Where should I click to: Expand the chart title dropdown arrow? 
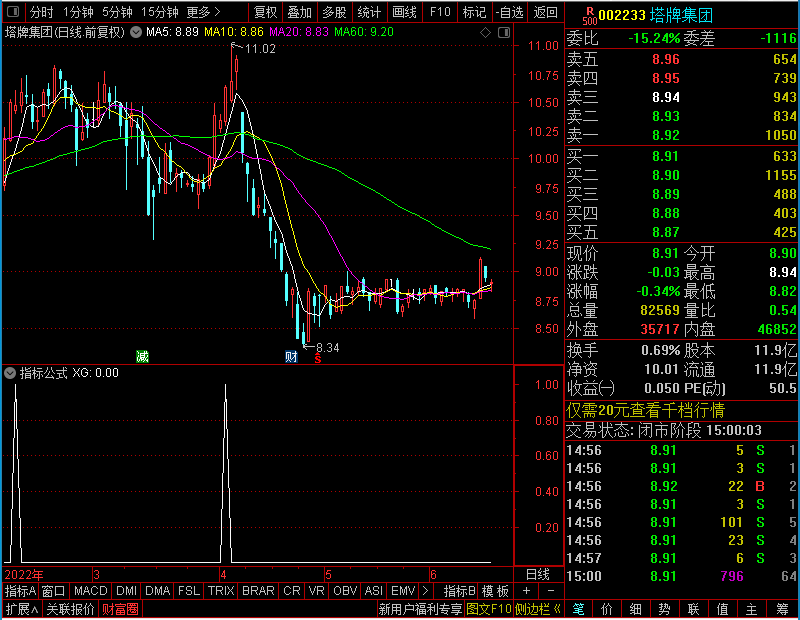tap(136, 32)
